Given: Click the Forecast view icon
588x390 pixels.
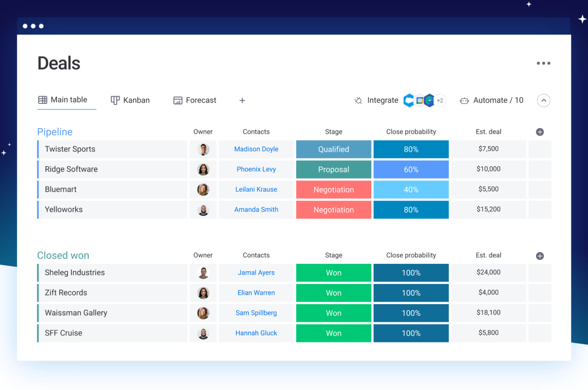Looking at the screenshot, I should coord(178,101).
